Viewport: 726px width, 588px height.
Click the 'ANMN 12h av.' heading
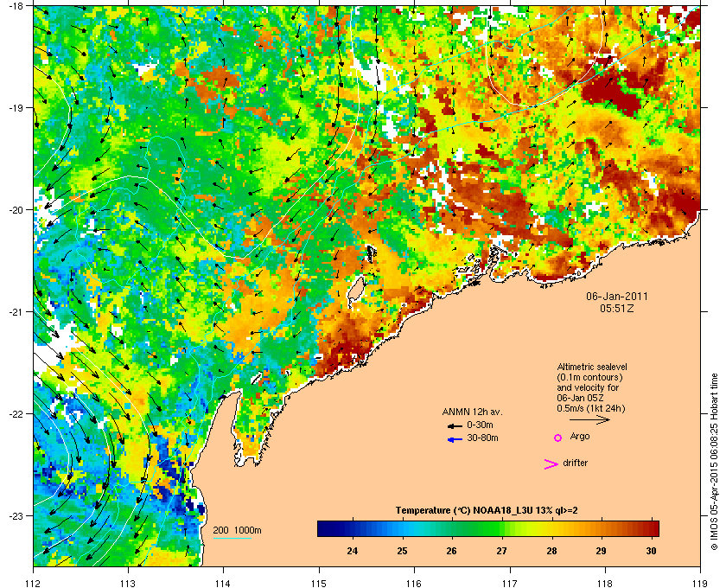[472, 412]
